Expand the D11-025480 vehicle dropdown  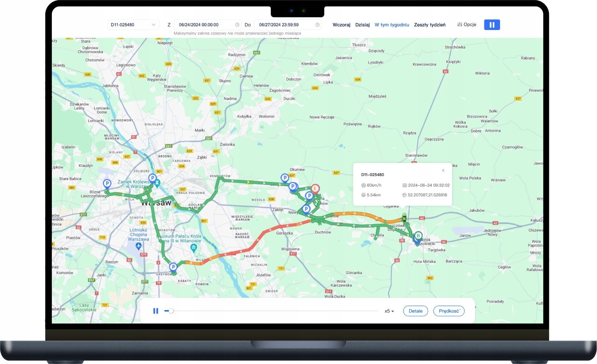[x=153, y=25]
